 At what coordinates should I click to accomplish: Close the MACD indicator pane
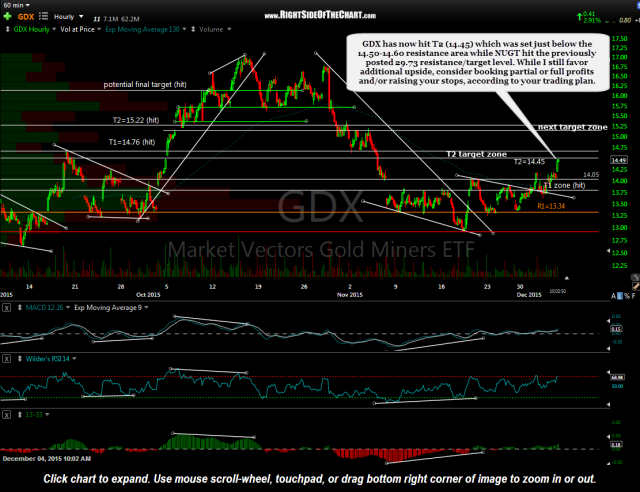[x=7, y=307]
